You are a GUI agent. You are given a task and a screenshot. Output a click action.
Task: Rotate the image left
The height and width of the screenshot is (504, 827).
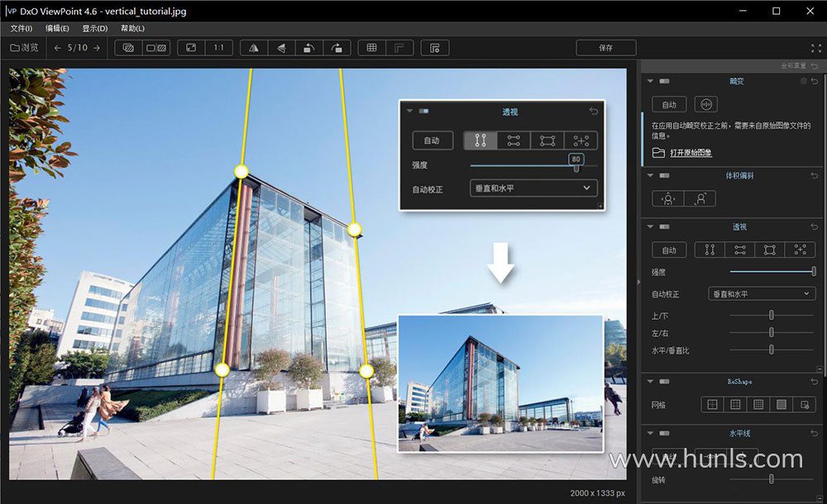pyautogui.click(x=309, y=48)
